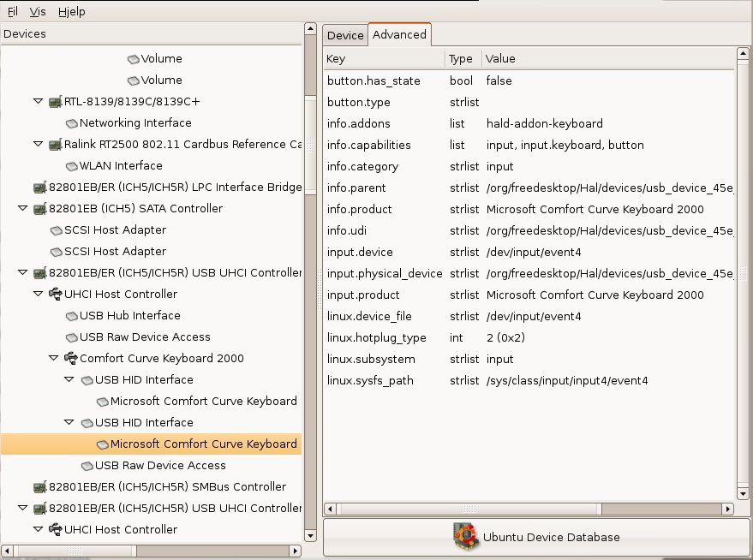
Task: Open the Ubuntu Device Database button
Action: point(536,537)
